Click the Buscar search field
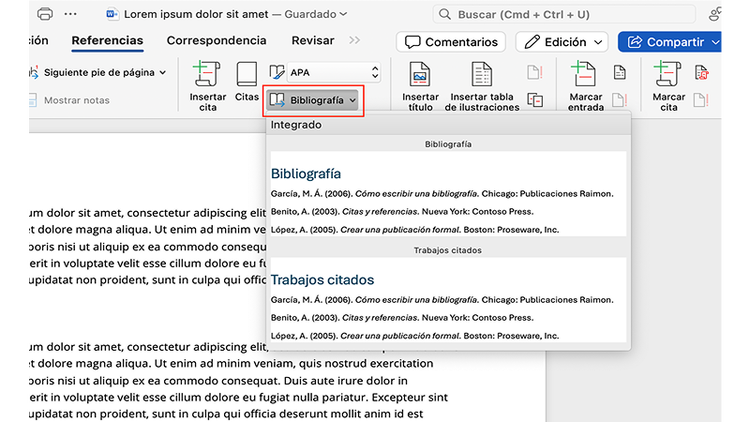Screen dimensions: 750x422 [x=564, y=14]
